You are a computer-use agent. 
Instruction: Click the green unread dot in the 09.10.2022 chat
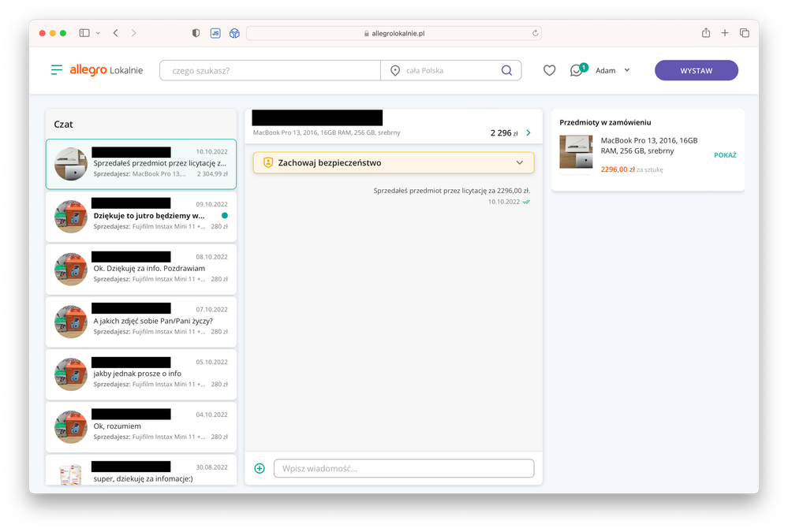[x=225, y=215]
